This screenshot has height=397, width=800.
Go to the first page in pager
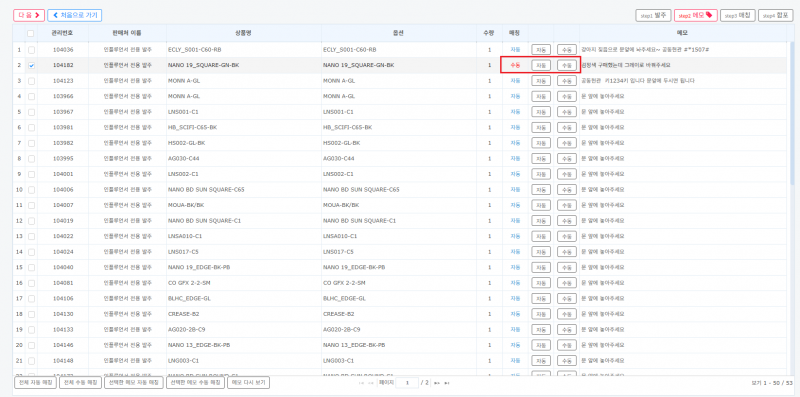click(362, 383)
